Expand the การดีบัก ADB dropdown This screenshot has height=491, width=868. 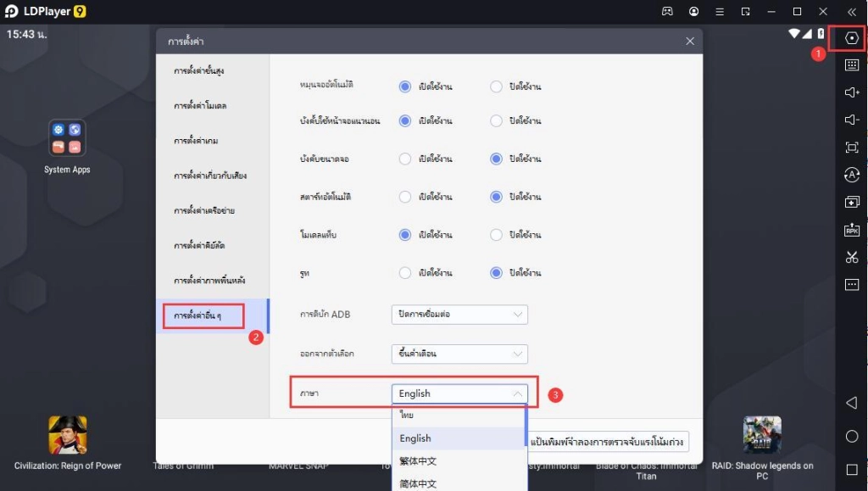pyautogui.click(x=459, y=315)
